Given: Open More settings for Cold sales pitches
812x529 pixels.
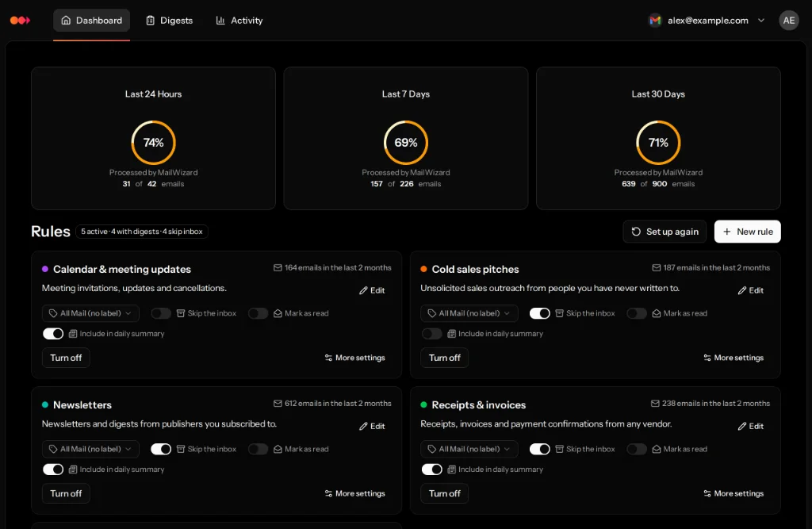Looking at the screenshot, I should coord(733,358).
